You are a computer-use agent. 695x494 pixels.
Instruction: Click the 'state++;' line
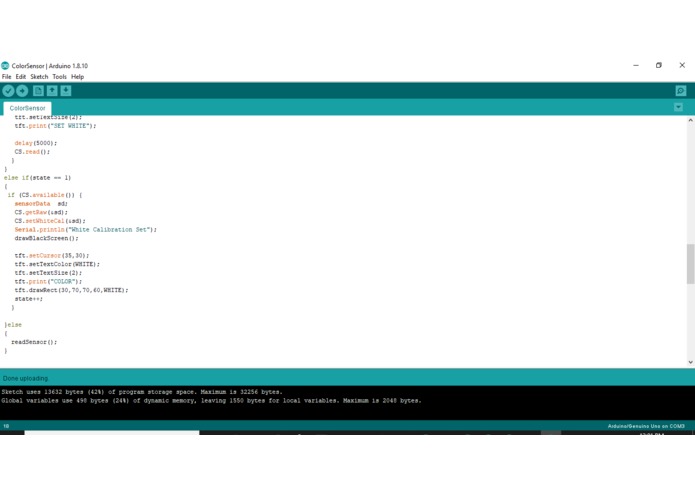point(28,299)
